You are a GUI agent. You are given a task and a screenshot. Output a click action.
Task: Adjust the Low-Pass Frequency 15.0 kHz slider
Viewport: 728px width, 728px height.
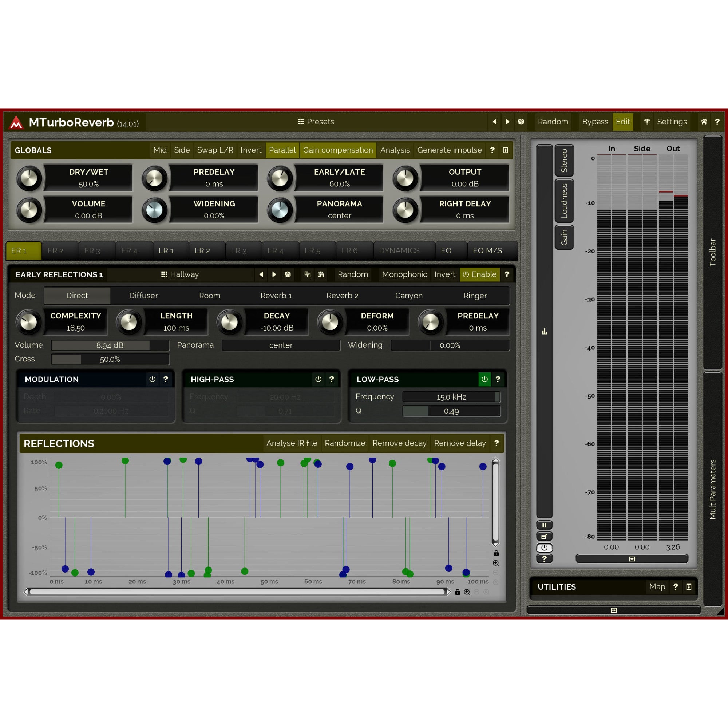click(451, 397)
